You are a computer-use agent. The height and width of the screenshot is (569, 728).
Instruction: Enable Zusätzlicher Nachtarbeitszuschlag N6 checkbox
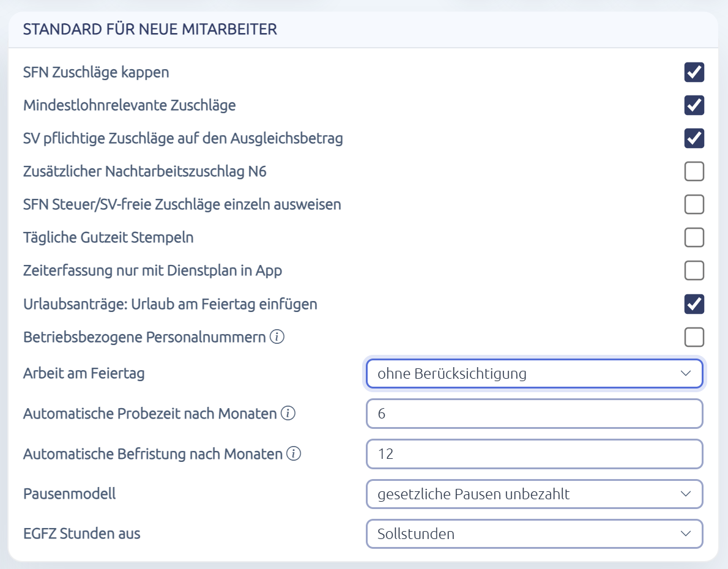coord(694,171)
